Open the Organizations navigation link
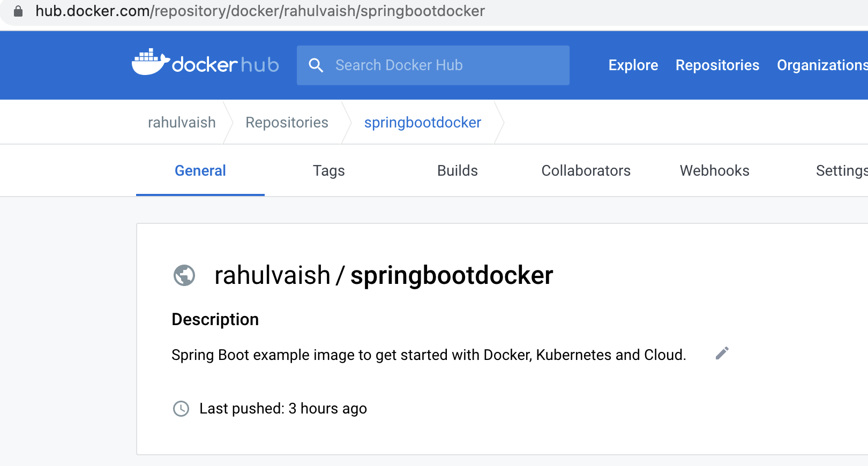Image resolution: width=868 pixels, height=466 pixels. 822,65
